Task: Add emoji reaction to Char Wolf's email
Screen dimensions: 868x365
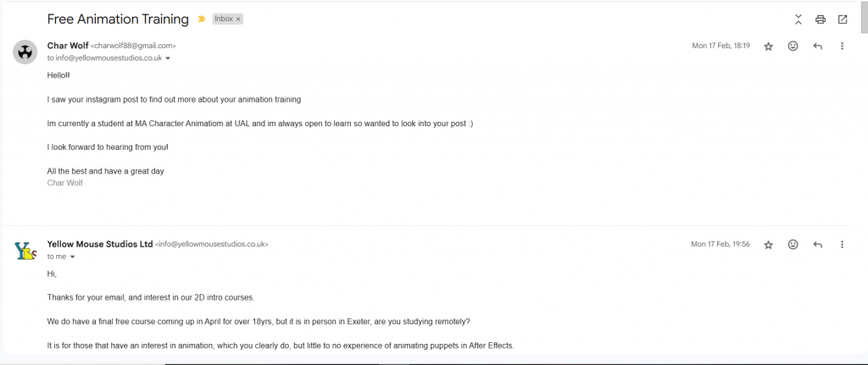Action: pos(793,46)
